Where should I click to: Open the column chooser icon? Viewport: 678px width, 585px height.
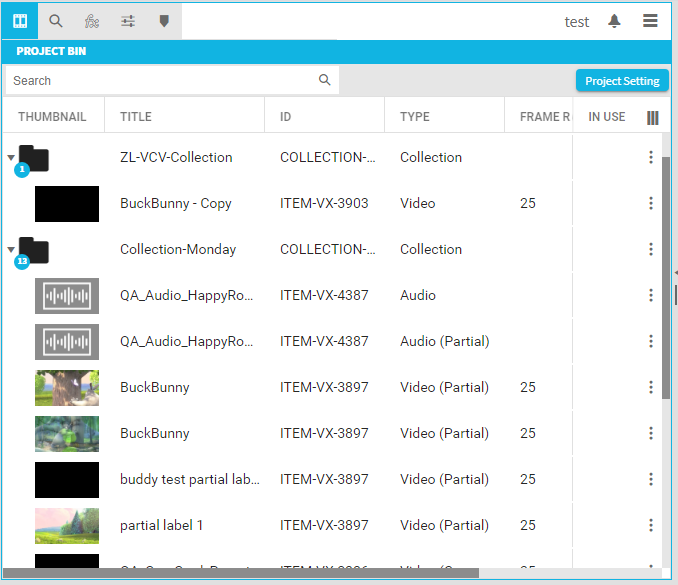point(653,117)
